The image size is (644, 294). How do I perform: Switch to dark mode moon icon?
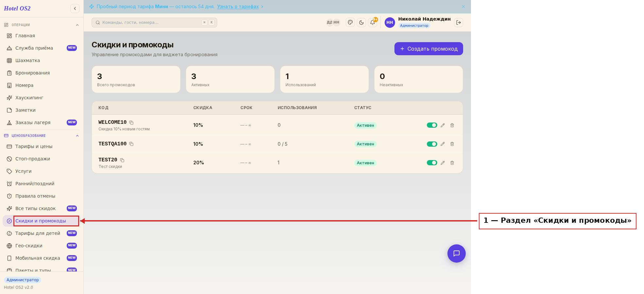361,23
